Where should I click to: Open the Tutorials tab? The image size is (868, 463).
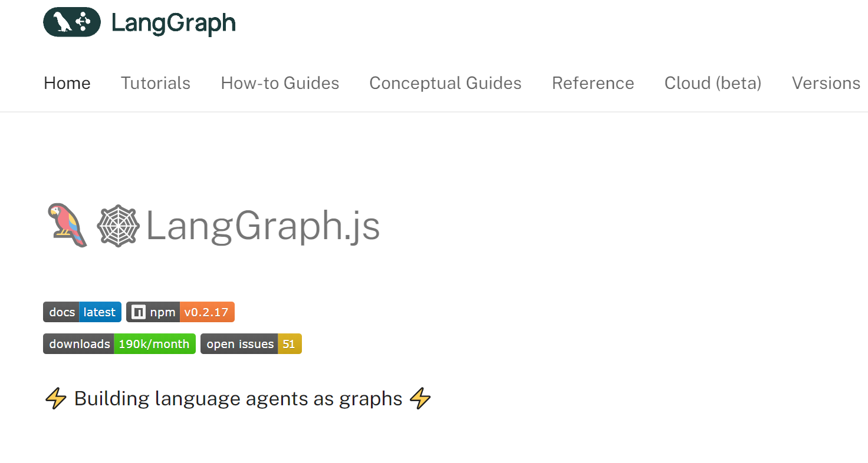coord(156,83)
